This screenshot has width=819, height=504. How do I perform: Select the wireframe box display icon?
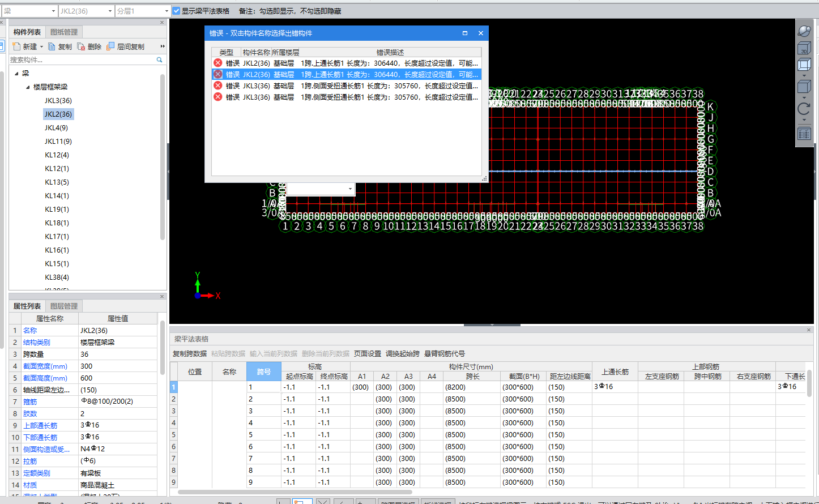[804, 65]
